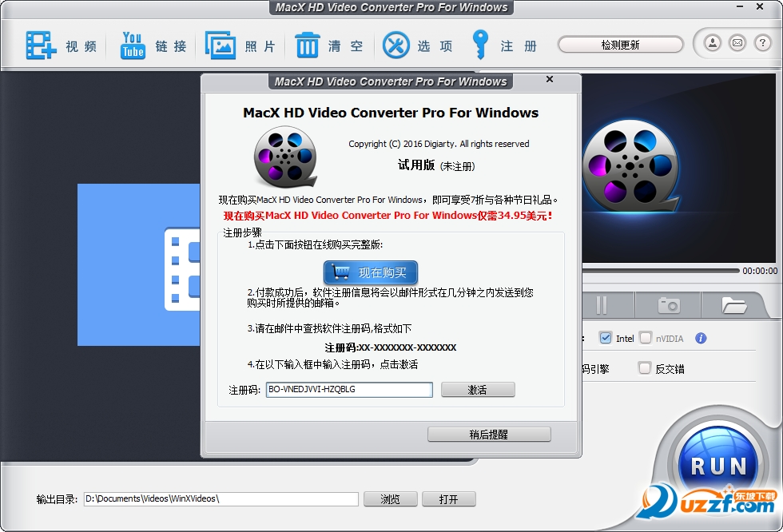783x532 pixels.
Task: Click the clear (清空) toolbar label
Action: (345, 46)
